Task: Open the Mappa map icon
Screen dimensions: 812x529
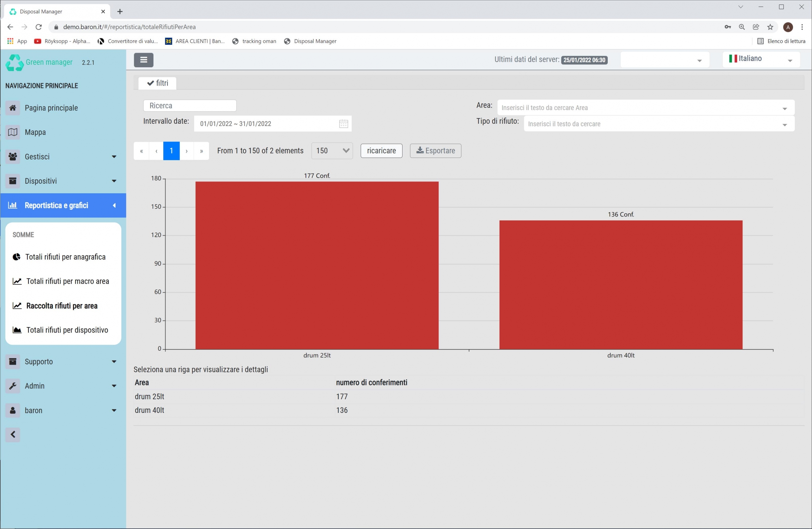Action: pyautogui.click(x=13, y=132)
